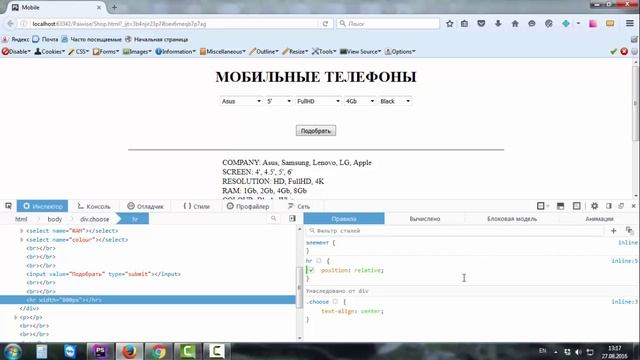Click the Windows Start button

tap(13, 351)
